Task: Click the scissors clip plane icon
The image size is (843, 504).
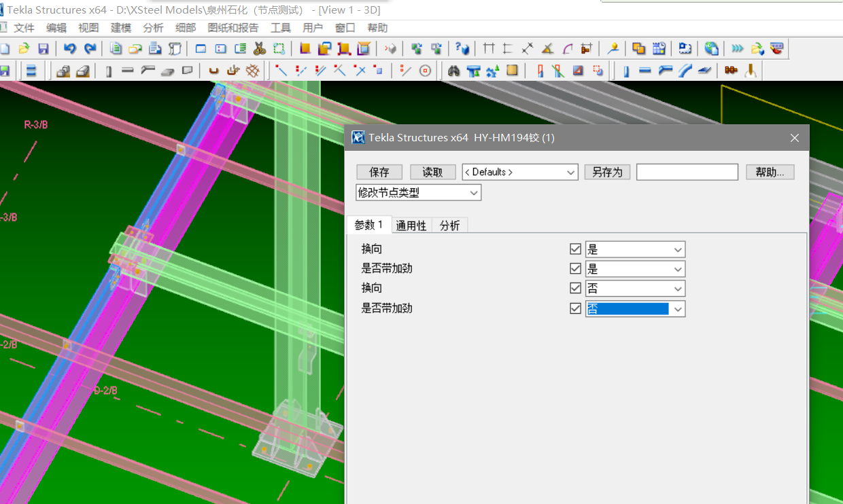Action: point(259,48)
